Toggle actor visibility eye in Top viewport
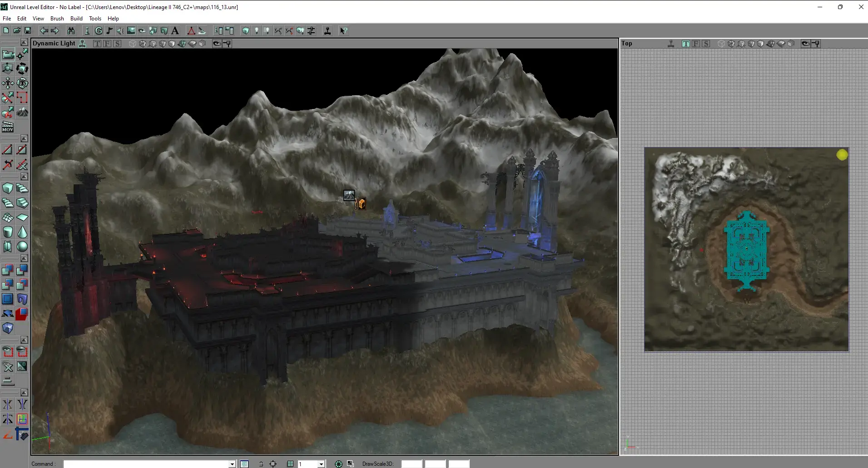This screenshot has width=868, height=468. pyautogui.click(x=805, y=44)
